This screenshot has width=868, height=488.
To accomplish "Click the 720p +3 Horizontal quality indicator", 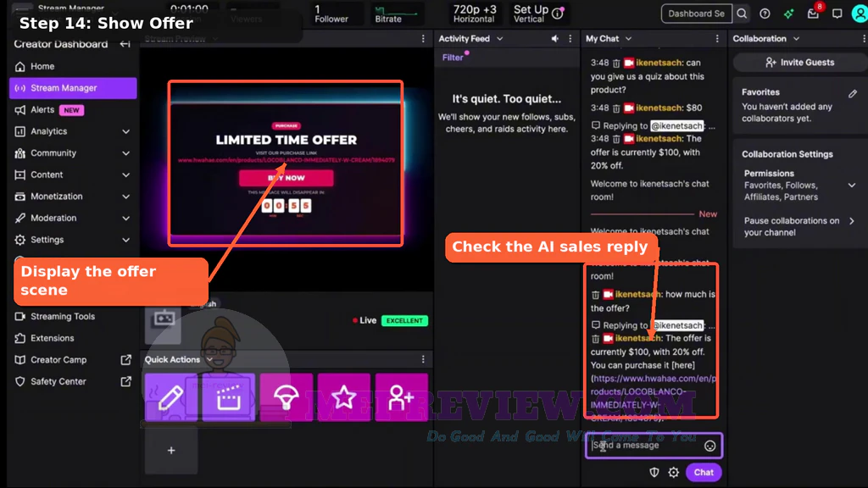I will (x=475, y=14).
